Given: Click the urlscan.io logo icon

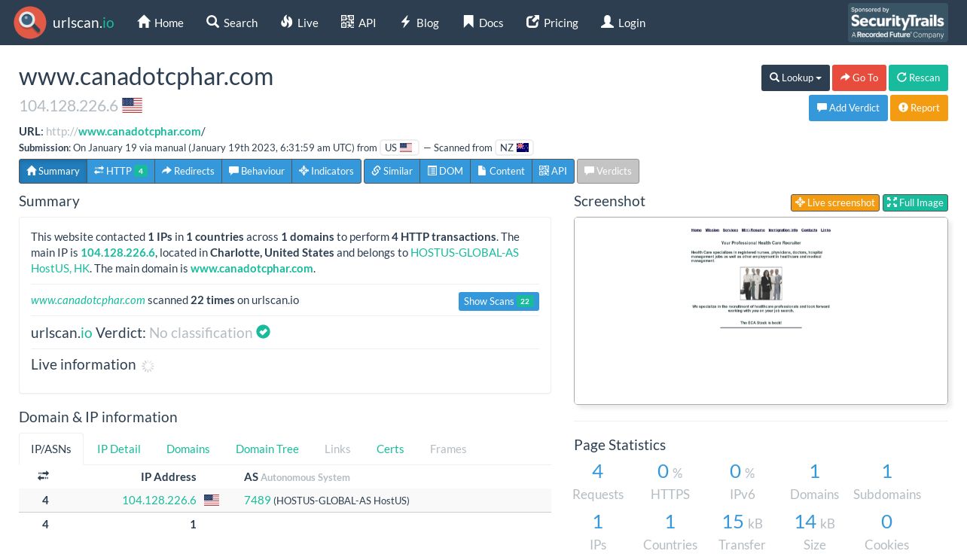Looking at the screenshot, I should coord(30,23).
